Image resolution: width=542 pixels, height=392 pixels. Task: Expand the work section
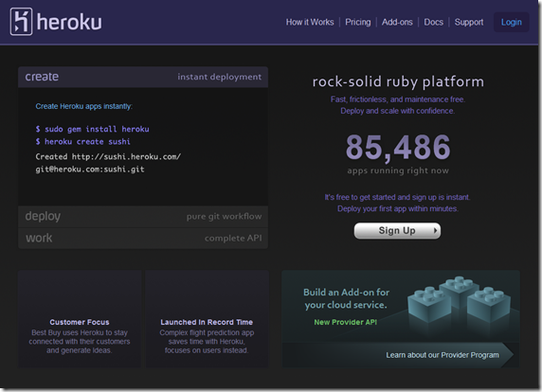143,238
